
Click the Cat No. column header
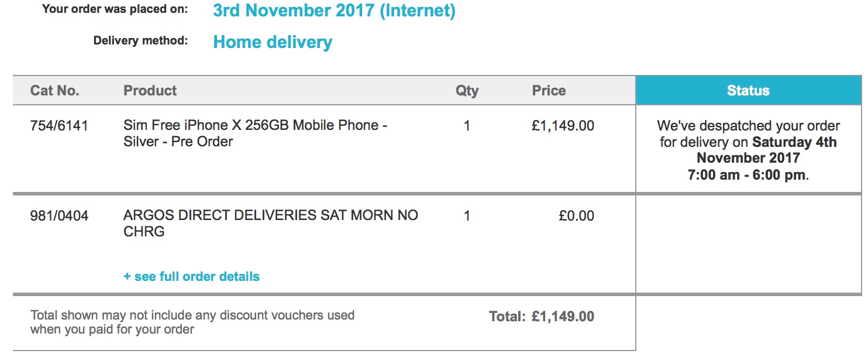[x=54, y=91]
